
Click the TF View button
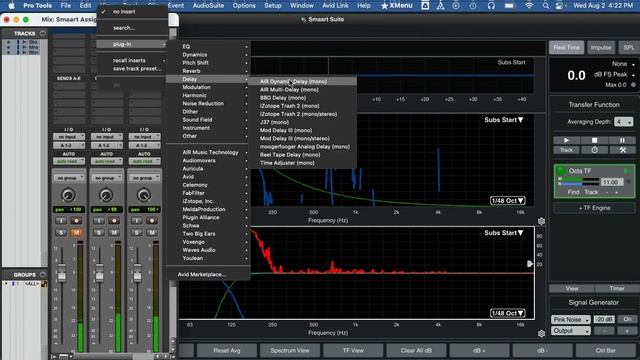pyautogui.click(x=353, y=350)
